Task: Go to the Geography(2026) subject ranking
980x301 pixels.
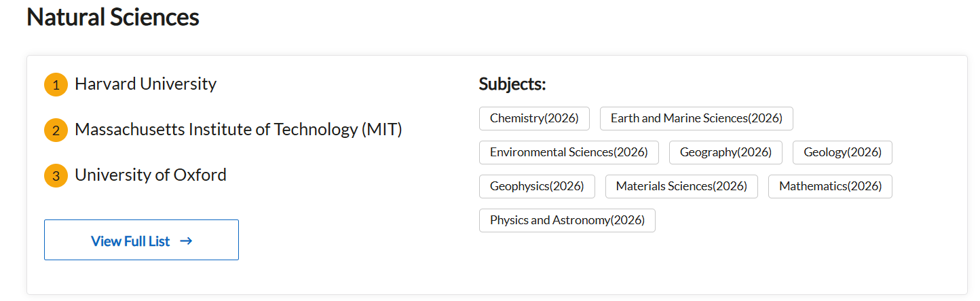Action: pyautogui.click(x=725, y=152)
